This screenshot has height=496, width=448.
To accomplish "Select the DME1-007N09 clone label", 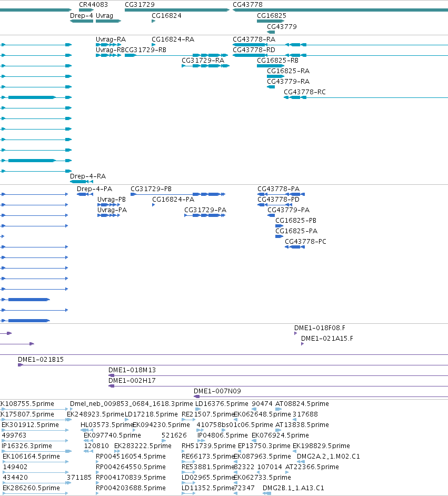I will pyautogui.click(x=217, y=391).
